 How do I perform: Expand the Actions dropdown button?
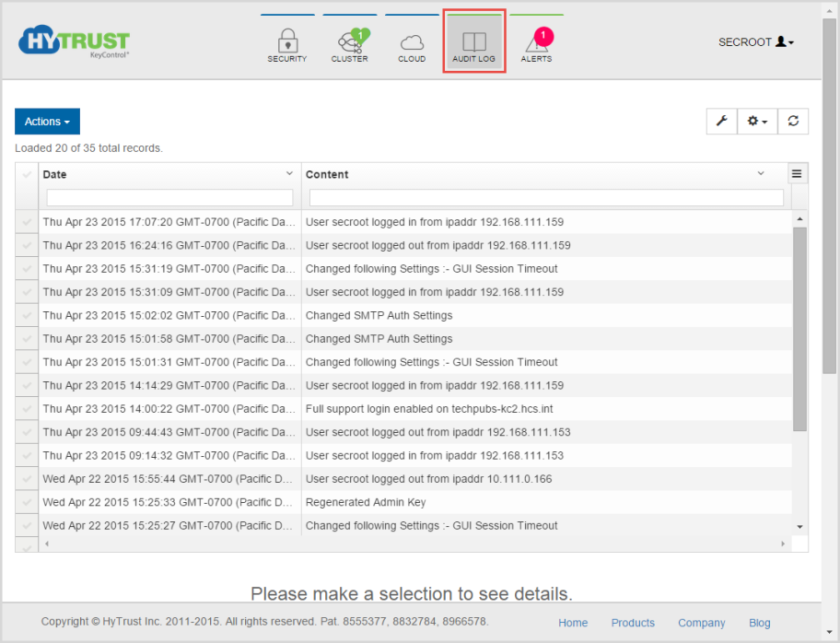pyautogui.click(x=47, y=121)
